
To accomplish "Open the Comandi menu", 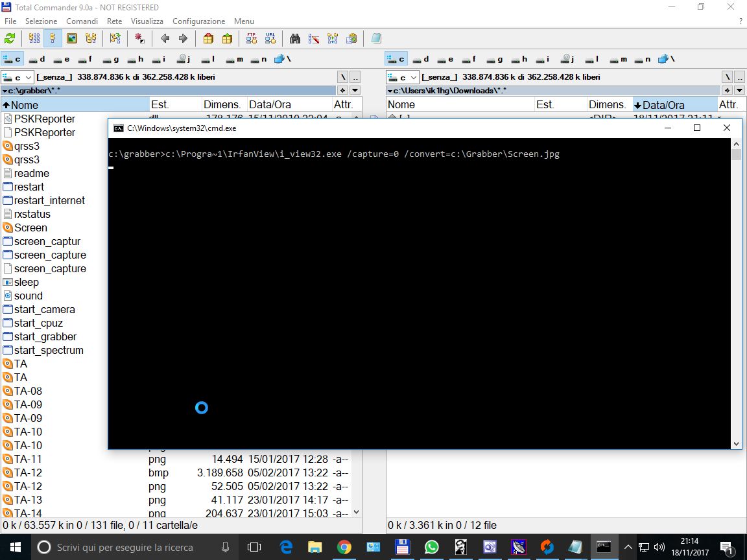I will 82,21.
